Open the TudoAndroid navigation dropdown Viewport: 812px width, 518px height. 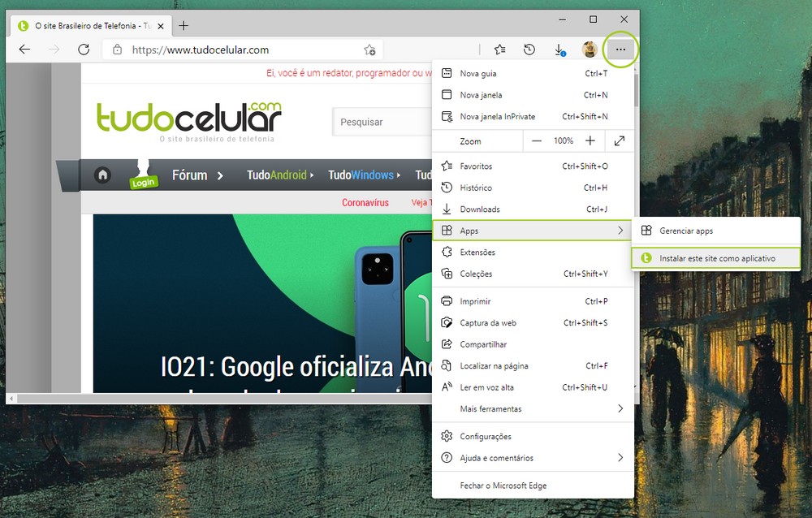click(280, 175)
